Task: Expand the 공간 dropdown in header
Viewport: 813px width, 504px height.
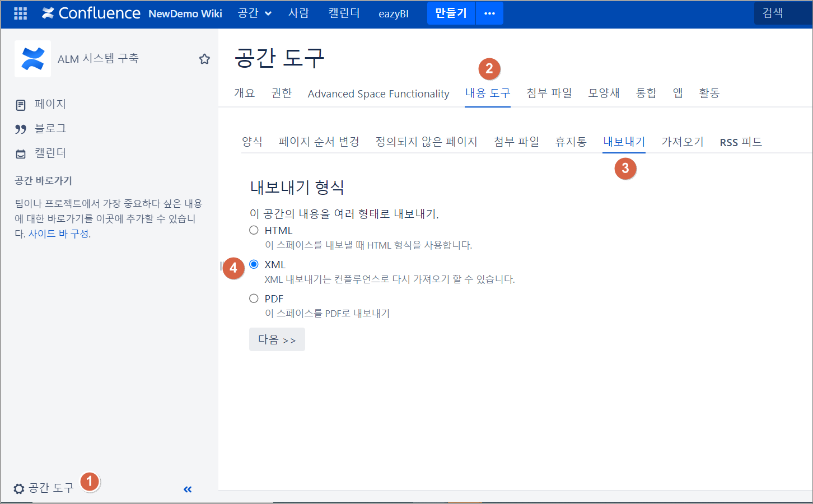Action: point(254,13)
